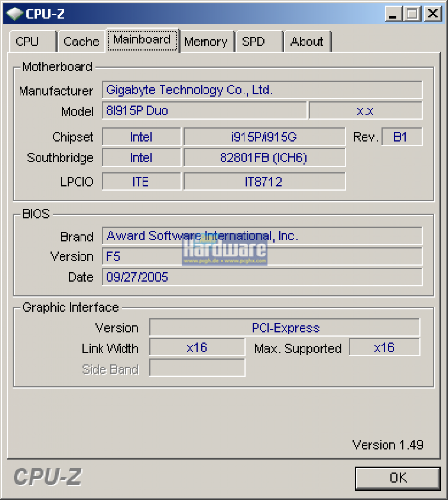Click the x16 Max. Supported value
This screenshot has width=448, height=500.
point(385,347)
